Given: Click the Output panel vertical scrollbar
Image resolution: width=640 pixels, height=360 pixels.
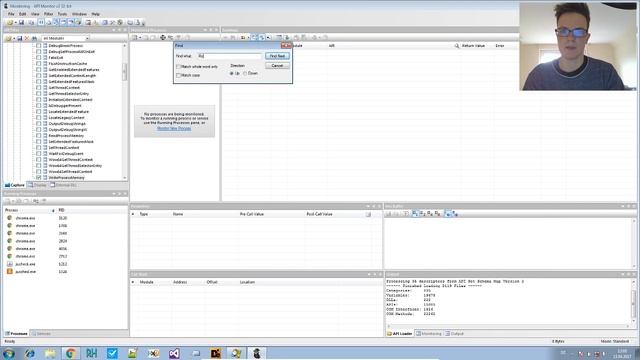Looking at the screenshot, I should [633, 301].
